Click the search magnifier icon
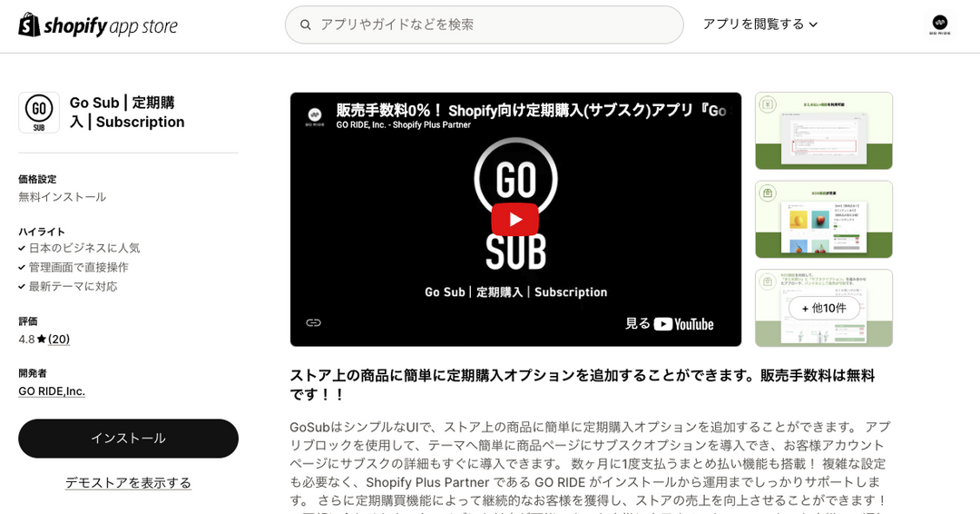Viewport: 980px width, 514px height. coord(306,25)
